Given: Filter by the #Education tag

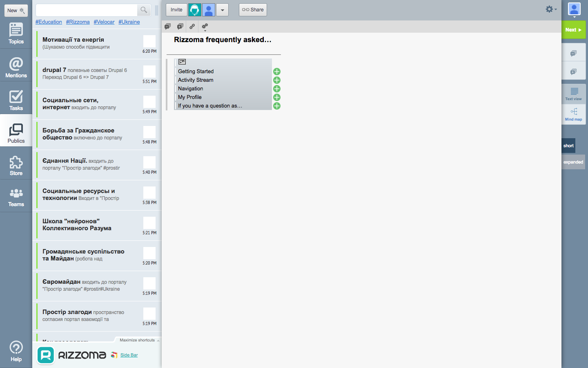Looking at the screenshot, I should [49, 22].
